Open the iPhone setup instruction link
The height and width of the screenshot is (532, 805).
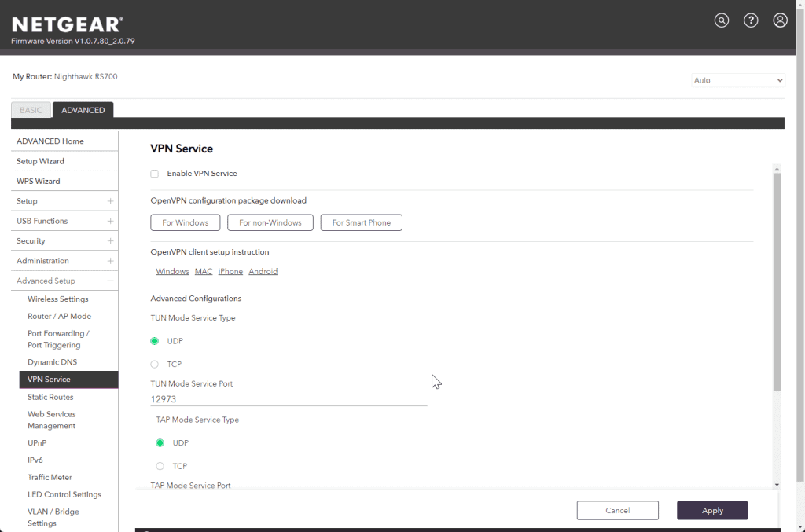230,272
